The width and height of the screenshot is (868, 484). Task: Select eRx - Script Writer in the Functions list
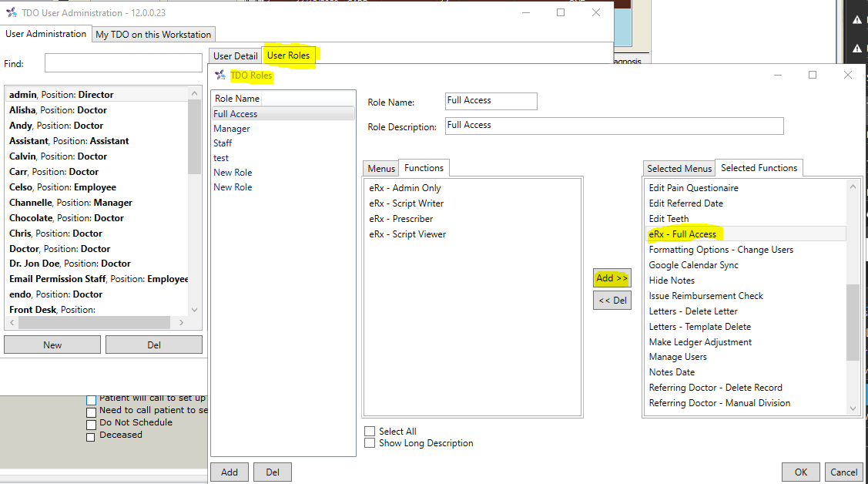point(407,203)
